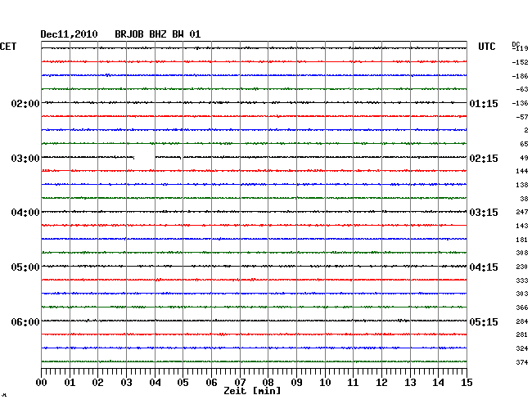This screenshot has height=404, width=532.
Task: Click minute tick label "08" on time axis
Action: 268,383
